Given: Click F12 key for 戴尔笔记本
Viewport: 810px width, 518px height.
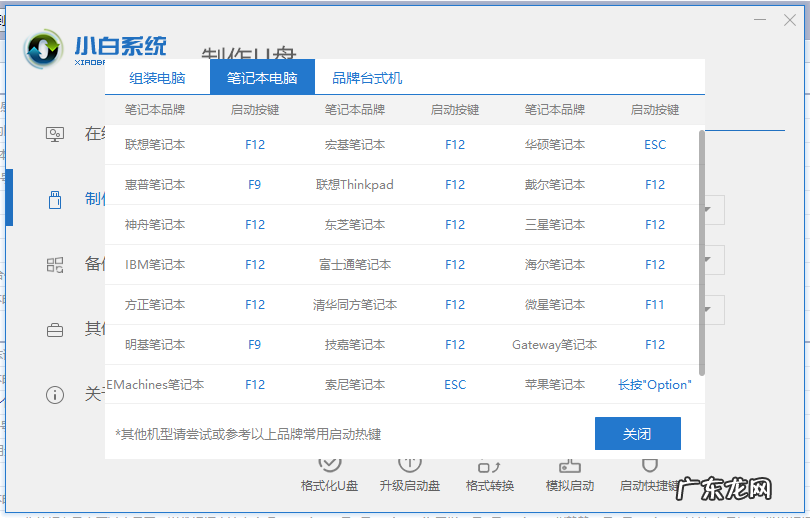Looking at the screenshot, I should click(x=655, y=185).
